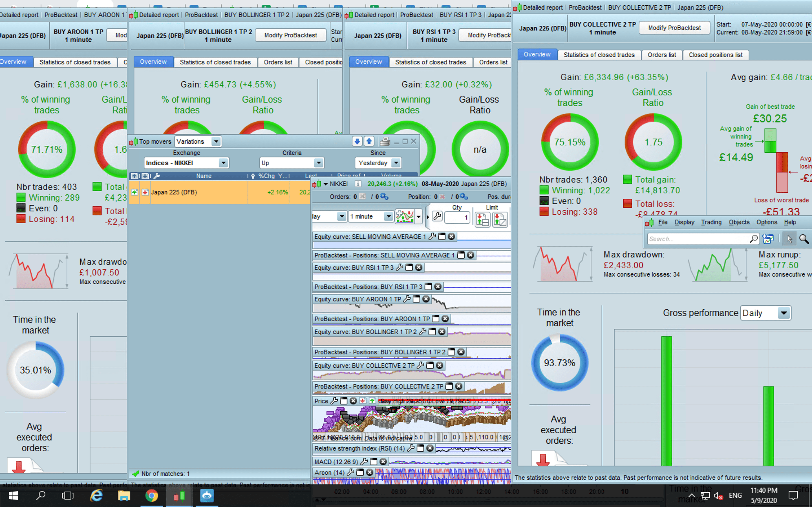
Task: Open the 1 minute timeframe dropdown
Action: tap(388, 217)
